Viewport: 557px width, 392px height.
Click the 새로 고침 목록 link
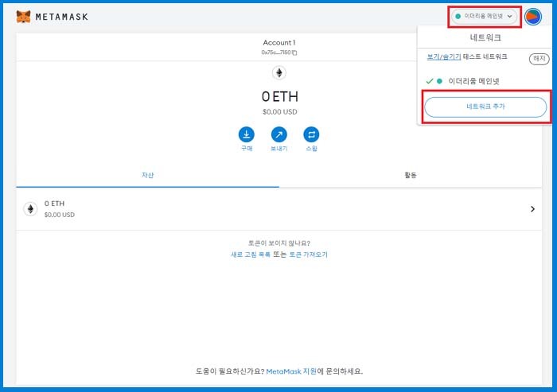[251, 254]
